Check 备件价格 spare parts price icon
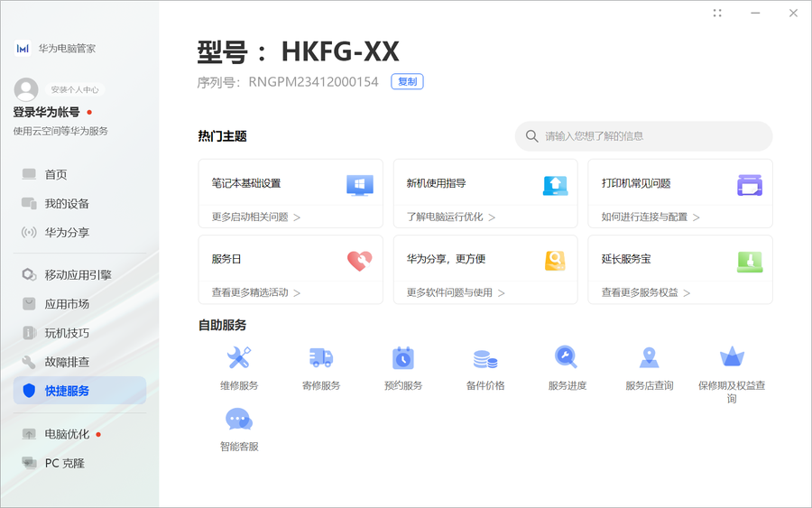The height and width of the screenshot is (508, 812). (485, 358)
